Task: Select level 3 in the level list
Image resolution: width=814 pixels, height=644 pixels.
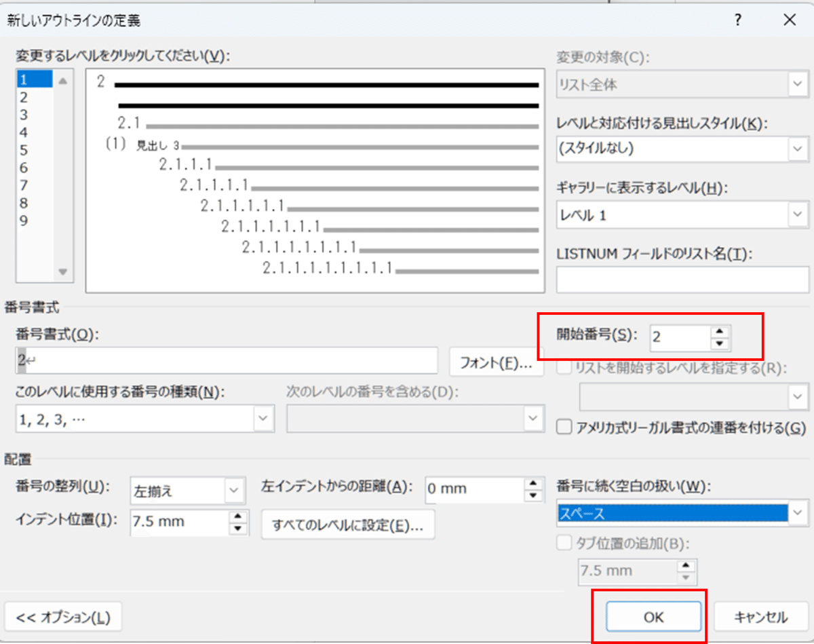Action: 24,115
